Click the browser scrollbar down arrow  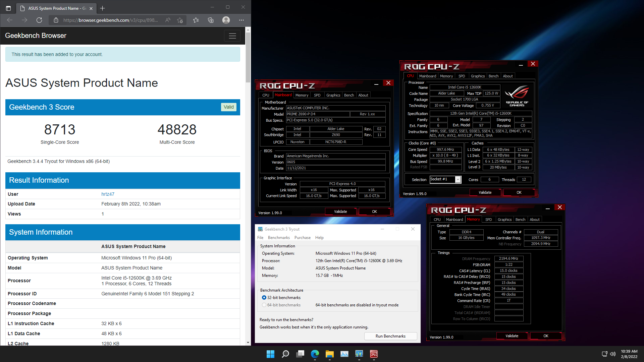pyautogui.click(x=248, y=343)
